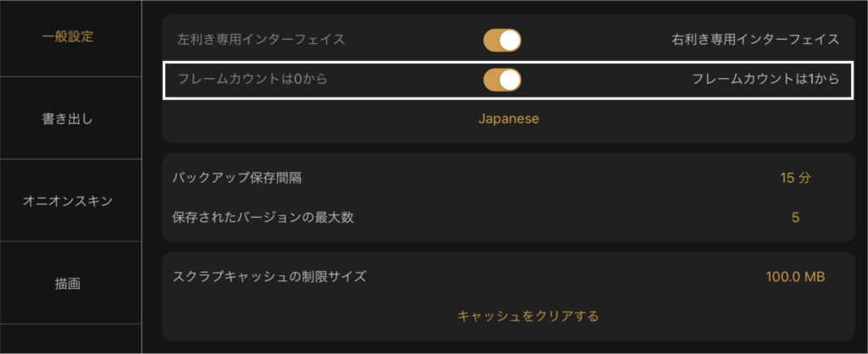Click the バックアップ保存間隔 setting label
The width and height of the screenshot is (868, 354).
[237, 178]
